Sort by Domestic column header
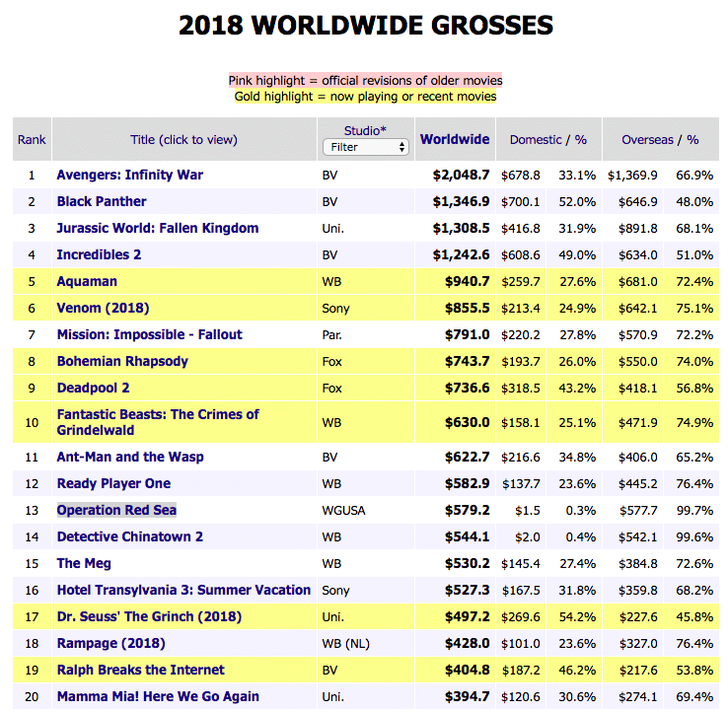This screenshot has width=728, height=712. [536, 140]
